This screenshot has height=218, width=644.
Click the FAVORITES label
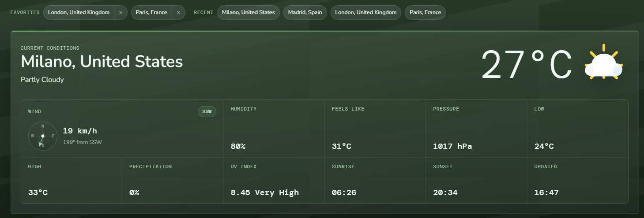25,12
